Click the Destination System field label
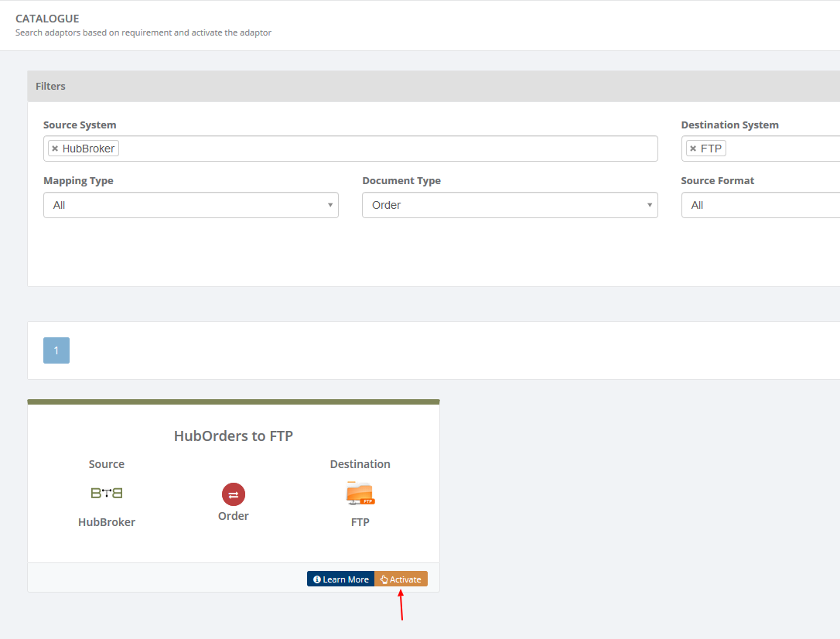The image size is (840, 639). pyautogui.click(x=729, y=125)
